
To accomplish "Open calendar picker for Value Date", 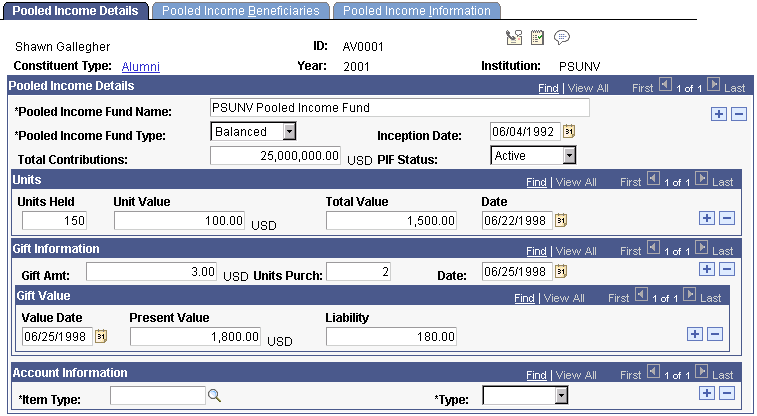I will [x=101, y=336].
